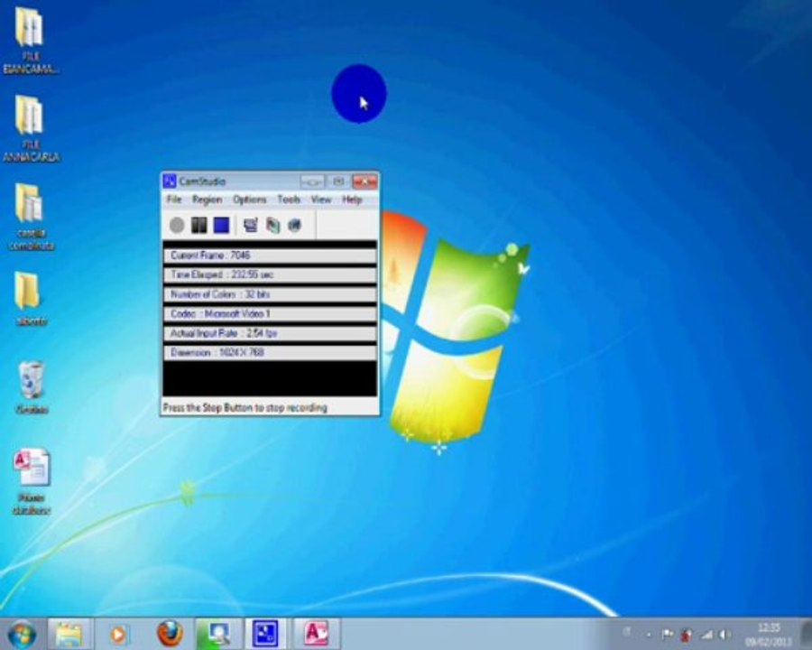Switch to Microsoft Access on the taskbar
The width and height of the screenshot is (812, 650).
[x=317, y=634]
